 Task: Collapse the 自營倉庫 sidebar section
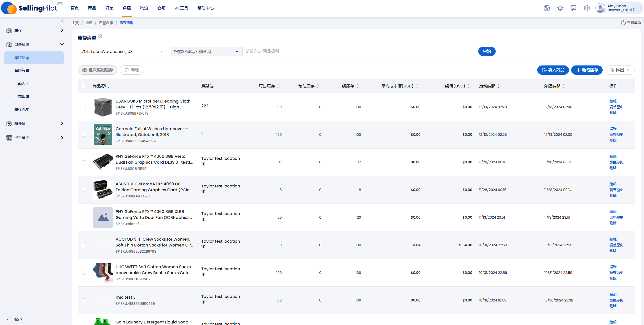tap(62, 44)
